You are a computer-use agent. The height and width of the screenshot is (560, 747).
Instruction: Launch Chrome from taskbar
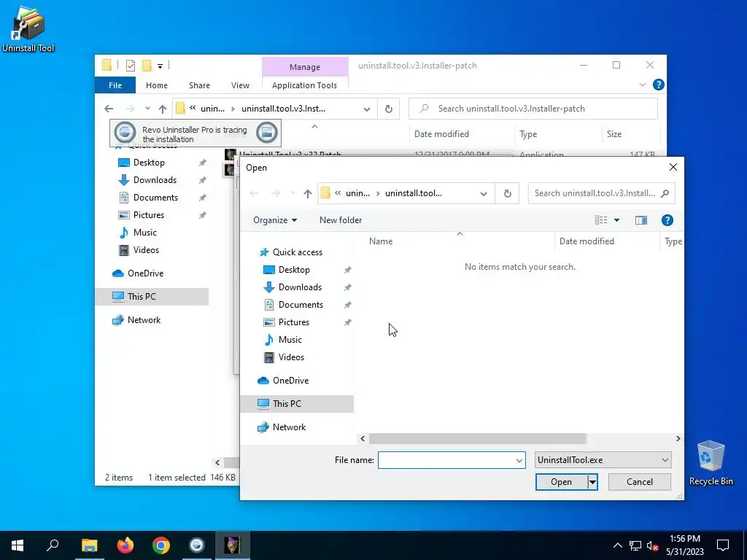[x=161, y=545]
